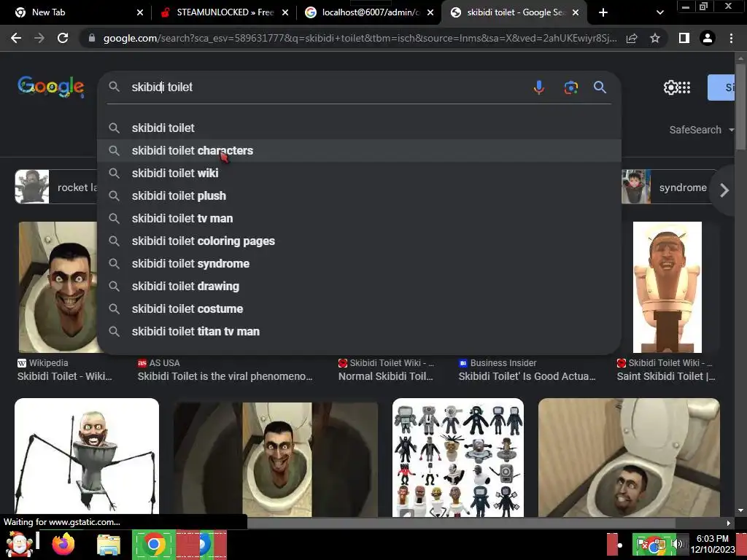
Task: Expand the tab search dropdown
Action: coord(659,12)
